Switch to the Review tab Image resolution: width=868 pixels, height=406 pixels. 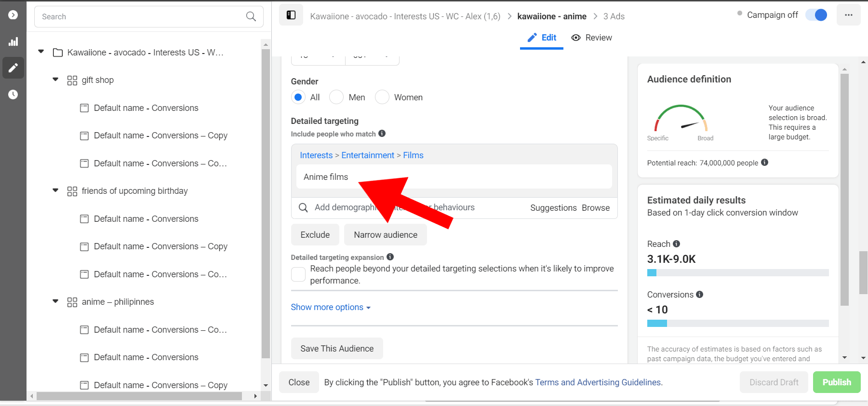[591, 38]
